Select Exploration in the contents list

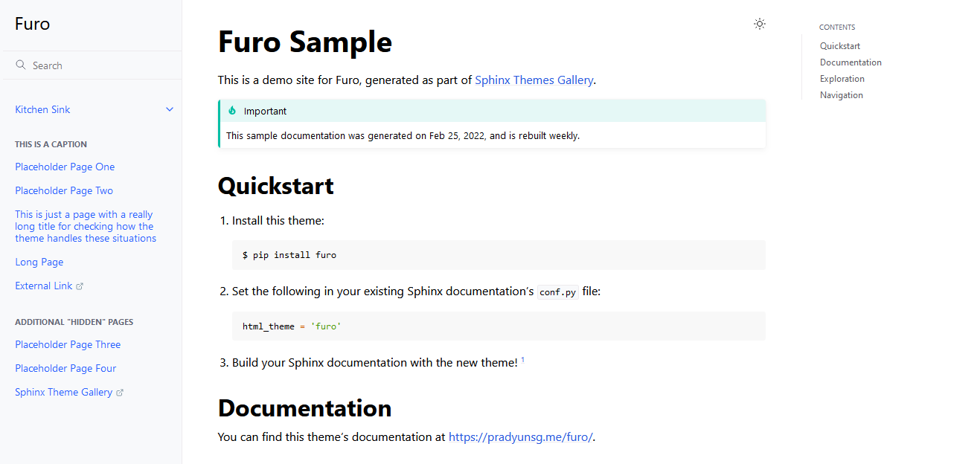(842, 79)
